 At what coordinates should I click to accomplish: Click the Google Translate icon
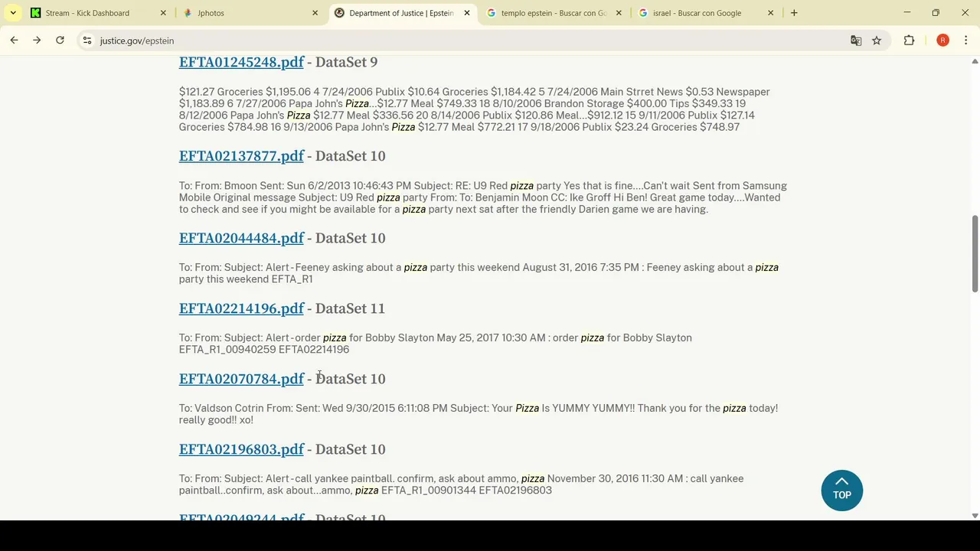pos(856,41)
